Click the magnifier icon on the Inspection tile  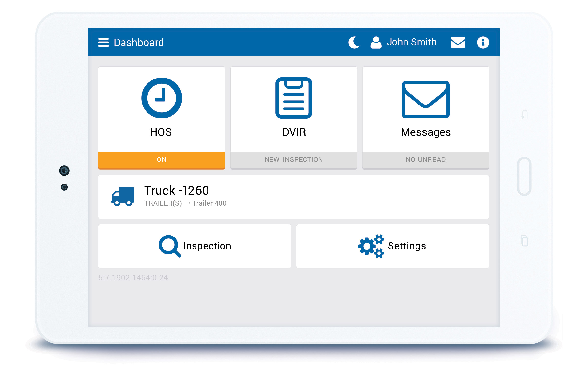click(x=170, y=246)
